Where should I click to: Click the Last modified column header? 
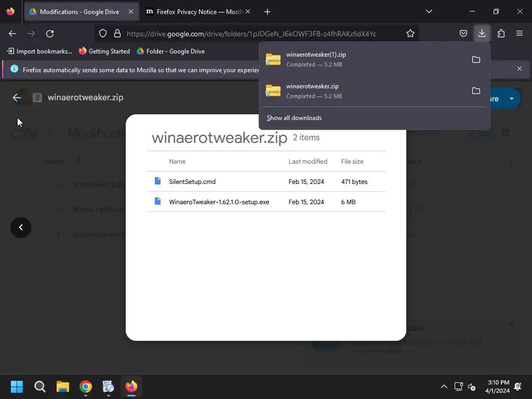point(308,162)
